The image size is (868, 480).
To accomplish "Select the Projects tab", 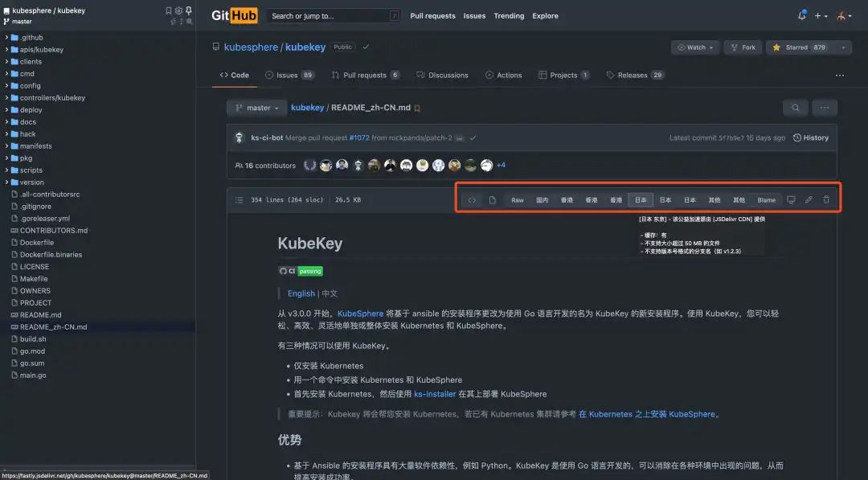I will click(x=563, y=76).
